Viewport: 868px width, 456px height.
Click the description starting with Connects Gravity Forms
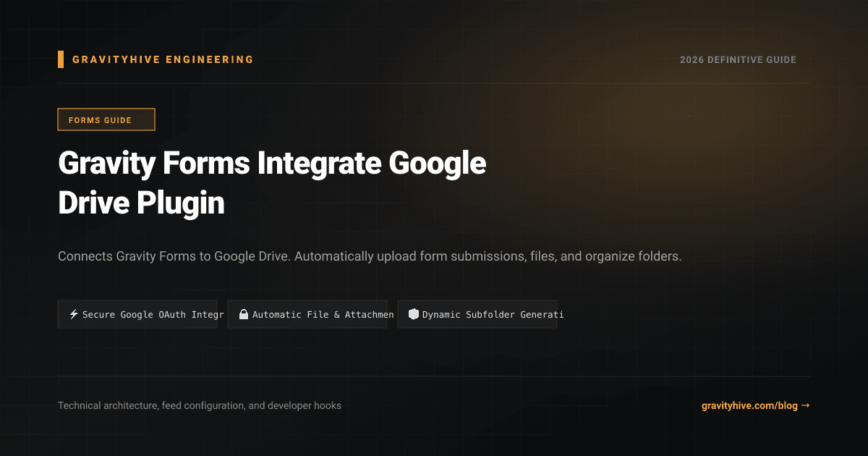(x=370, y=257)
